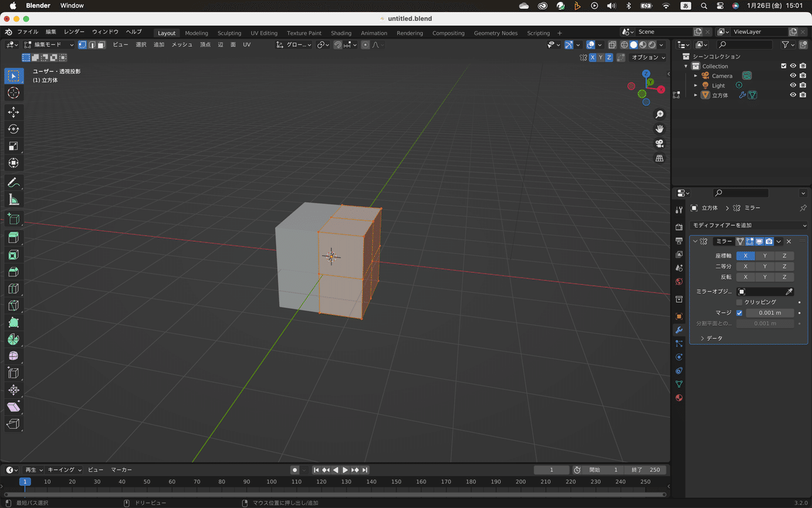Click the current frame number field
This screenshot has width=812, height=508.
click(551, 470)
